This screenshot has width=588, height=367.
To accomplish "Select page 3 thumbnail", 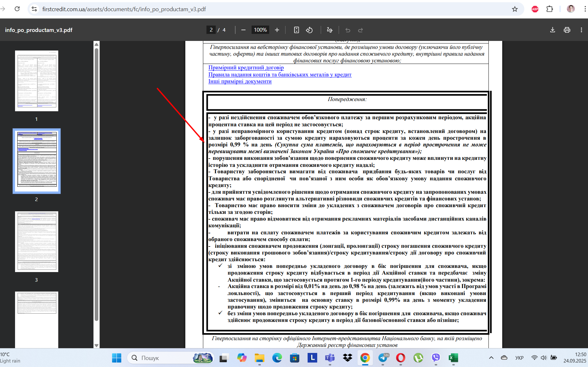I will [x=36, y=242].
